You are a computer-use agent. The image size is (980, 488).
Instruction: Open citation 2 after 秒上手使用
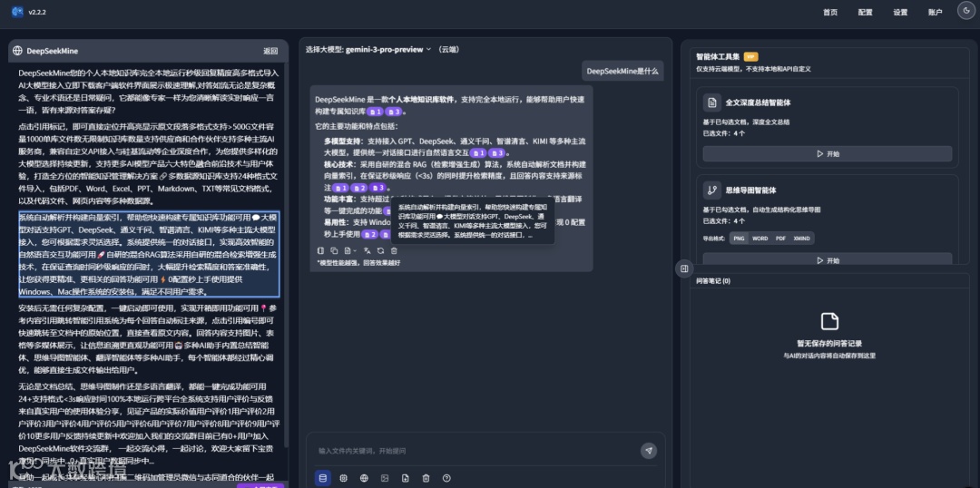(370, 234)
